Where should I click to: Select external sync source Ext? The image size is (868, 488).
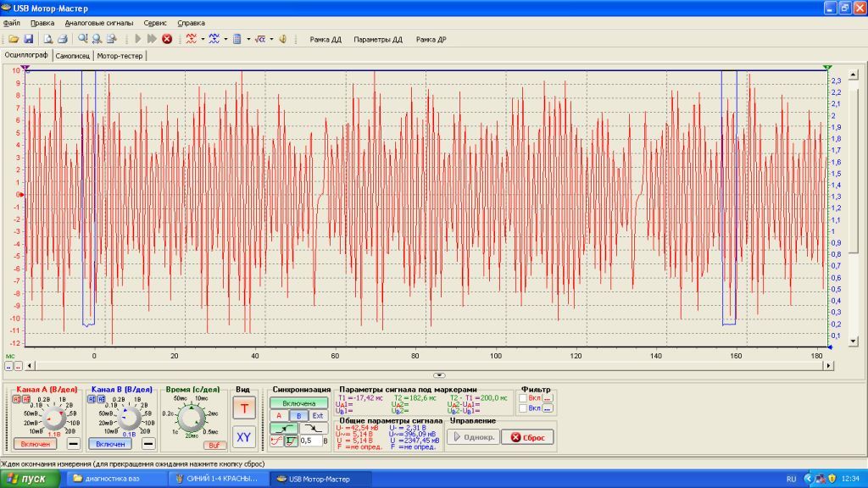point(318,415)
